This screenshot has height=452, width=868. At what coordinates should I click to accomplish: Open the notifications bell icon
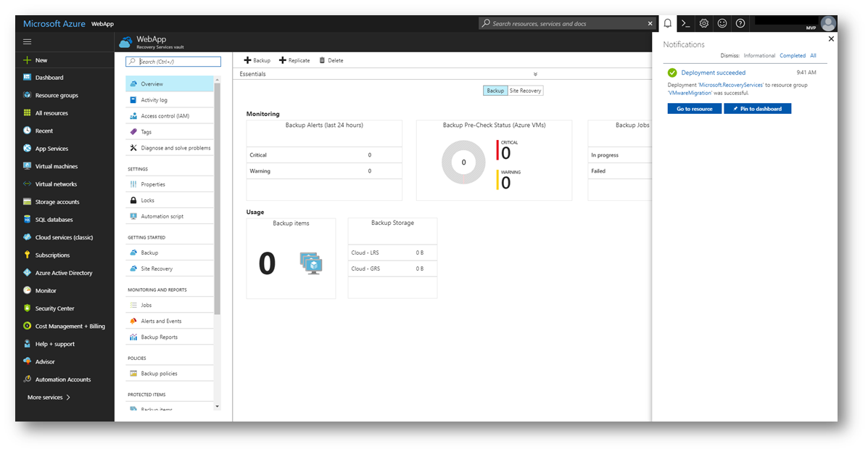(x=667, y=23)
